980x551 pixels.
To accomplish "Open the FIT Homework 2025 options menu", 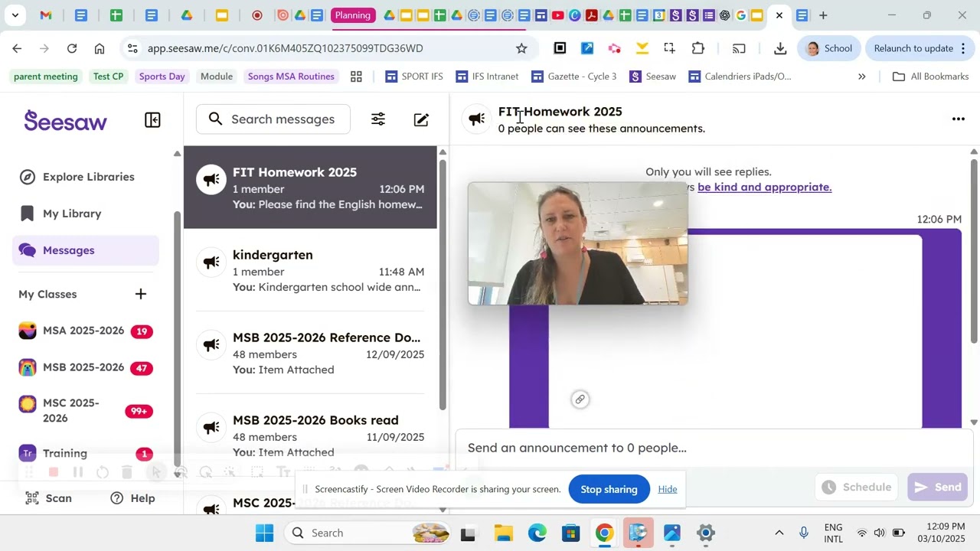I will pos(958,119).
